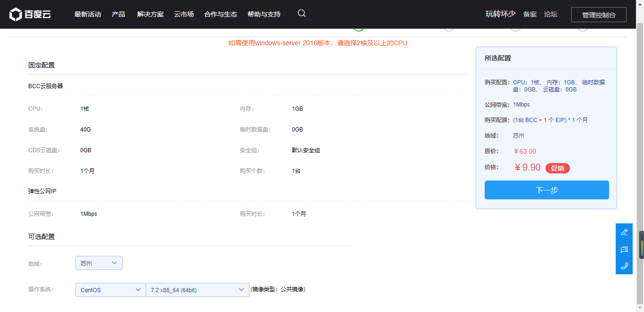Click 默认安全组 value
This screenshot has height=312, width=644.
click(x=306, y=150)
